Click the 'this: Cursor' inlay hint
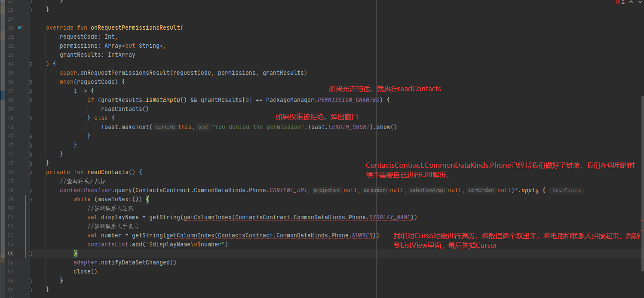Image resolution: width=644 pixels, height=298 pixels. coord(566,190)
